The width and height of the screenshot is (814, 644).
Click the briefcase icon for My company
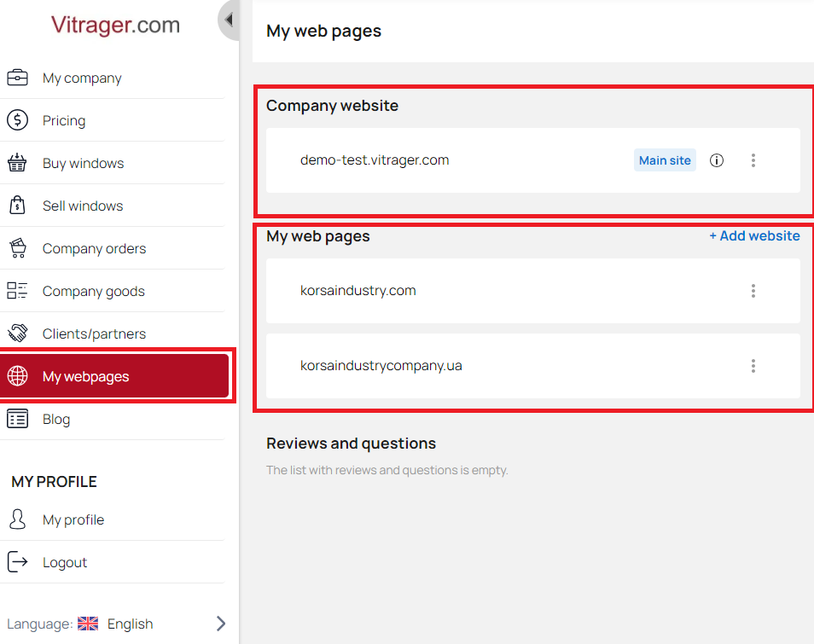coord(17,78)
